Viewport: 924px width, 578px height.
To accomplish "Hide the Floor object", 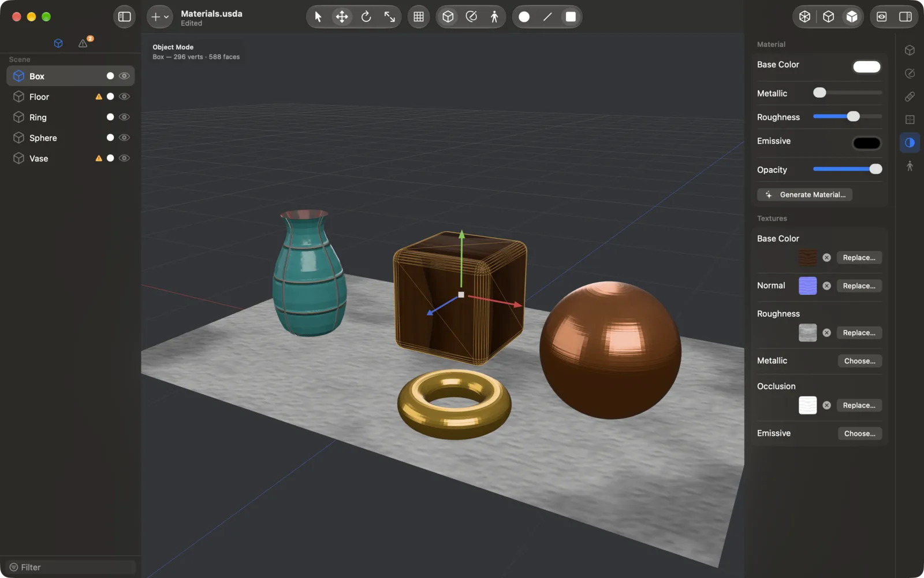I will [124, 97].
